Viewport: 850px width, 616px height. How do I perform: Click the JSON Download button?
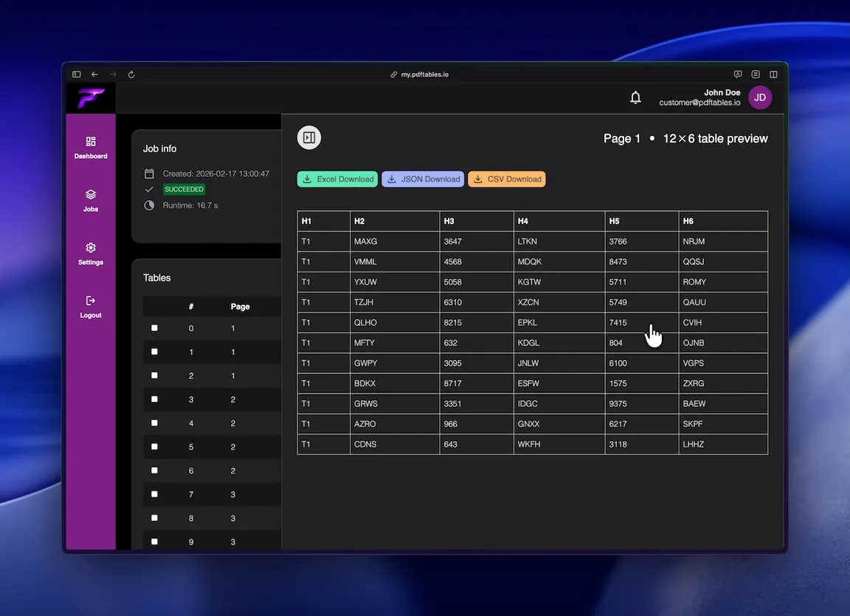point(423,179)
